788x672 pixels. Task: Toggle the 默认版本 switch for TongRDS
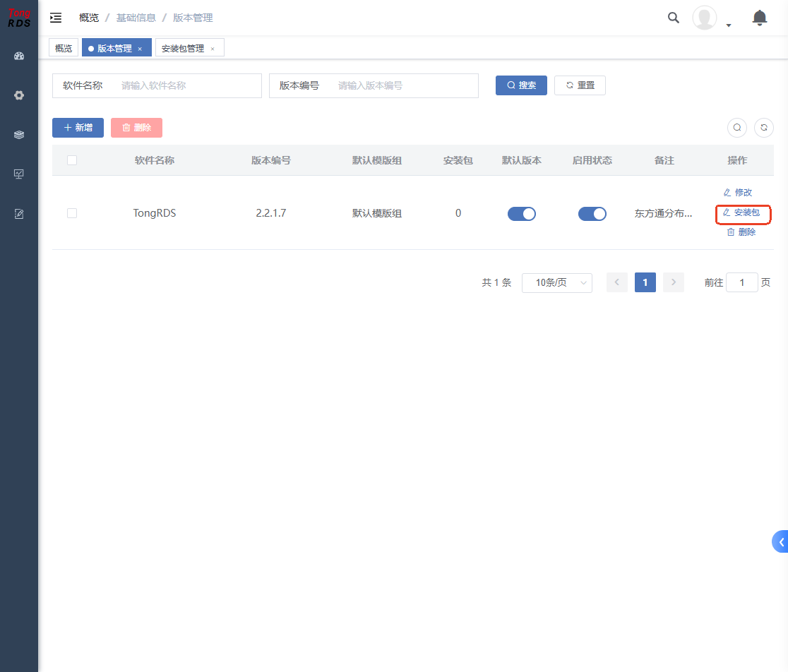[x=522, y=213]
